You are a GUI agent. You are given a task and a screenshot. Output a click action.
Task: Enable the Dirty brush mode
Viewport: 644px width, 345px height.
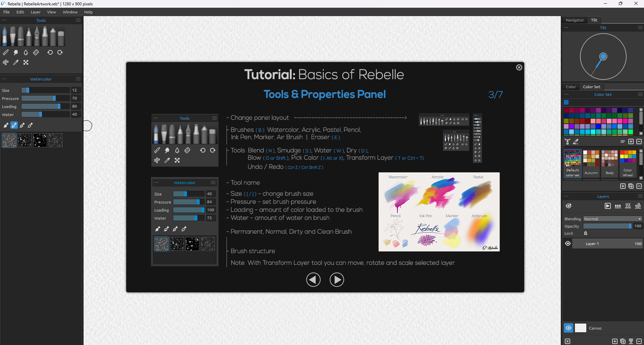(22, 125)
